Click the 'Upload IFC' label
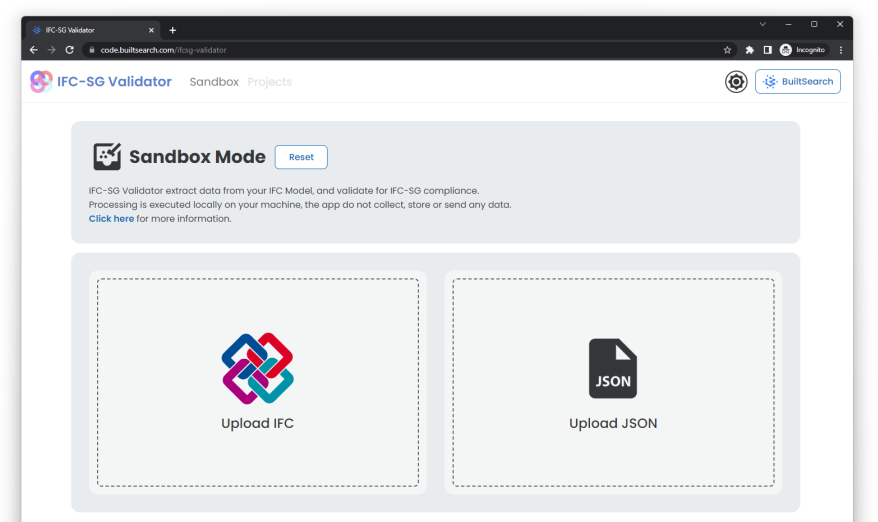878x522 pixels. pos(258,423)
